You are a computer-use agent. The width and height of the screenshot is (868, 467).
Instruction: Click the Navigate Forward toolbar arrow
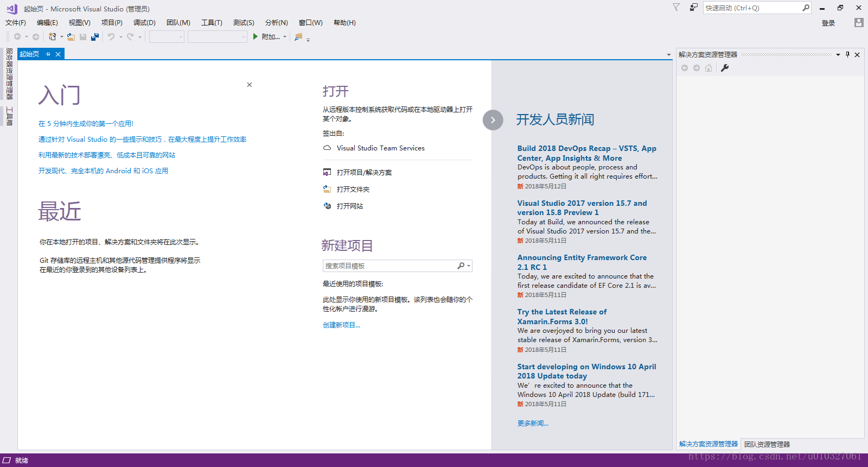(x=36, y=37)
